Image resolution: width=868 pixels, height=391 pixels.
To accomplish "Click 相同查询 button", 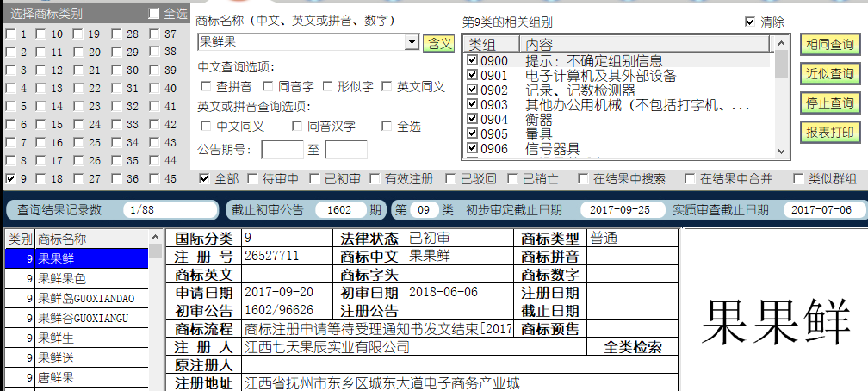I will tap(830, 44).
